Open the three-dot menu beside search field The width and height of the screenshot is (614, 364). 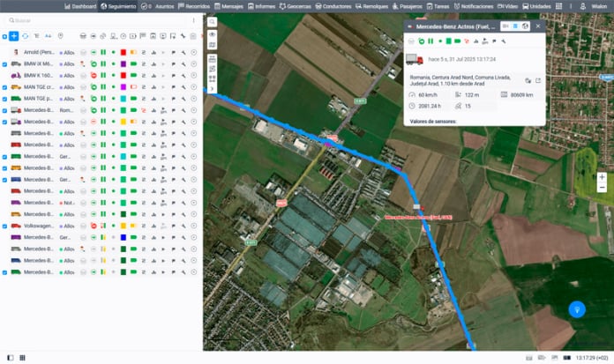click(x=195, y=19)
